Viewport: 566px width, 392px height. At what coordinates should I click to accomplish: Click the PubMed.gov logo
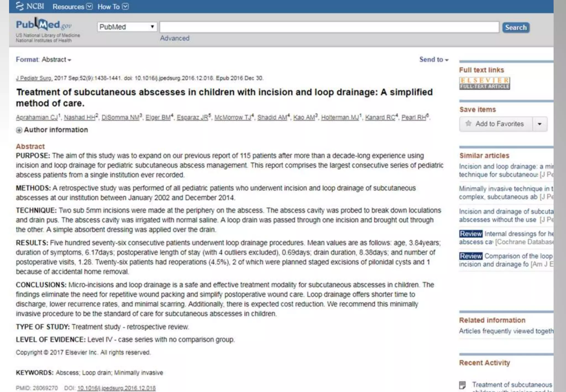pos(44,25)
